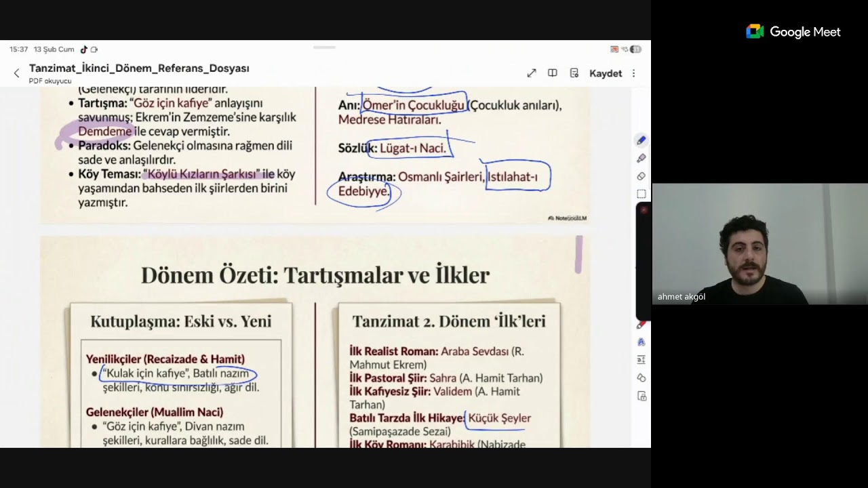Select the eraser tool
Screen dimensions: 868x488
(x=641, y=176)
